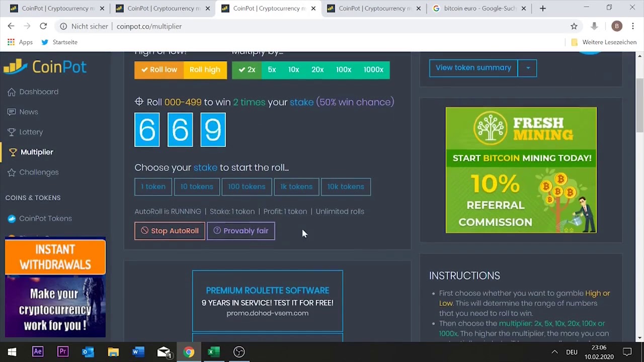
Task: Select Roll low option
Action: pyautogui.click(x=159, y=70)
